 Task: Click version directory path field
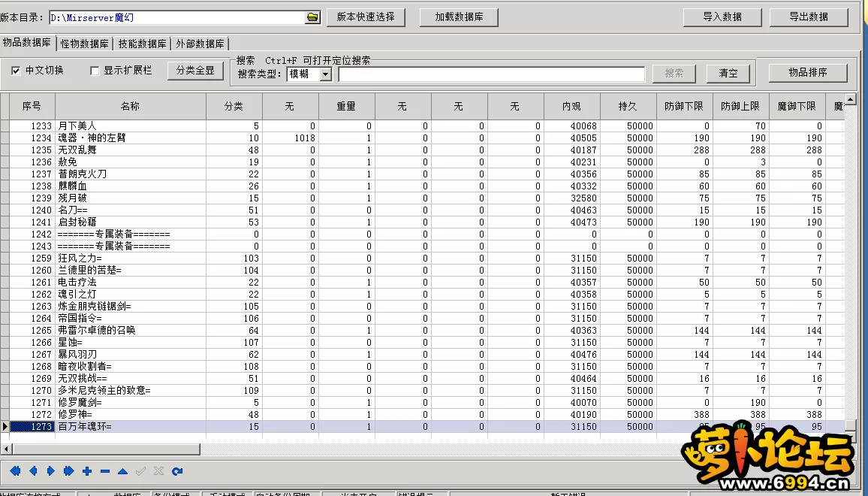pos(177,17)
